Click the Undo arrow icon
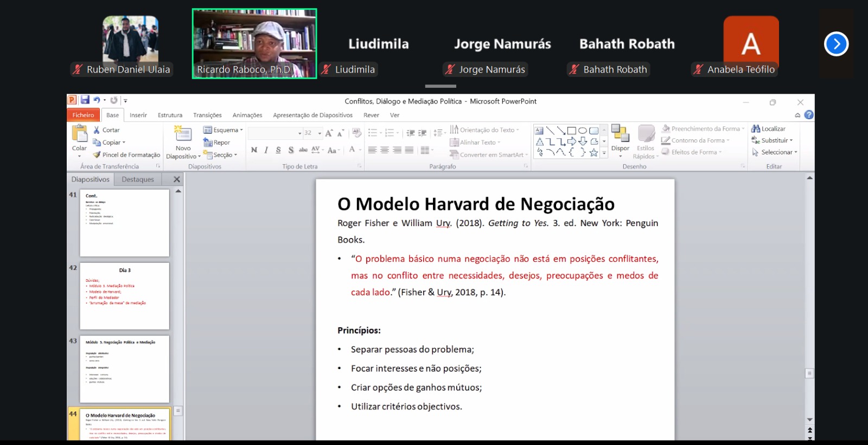Image resolution: width=868 pixels, height=445 pixels. click(x=97, y=100)
